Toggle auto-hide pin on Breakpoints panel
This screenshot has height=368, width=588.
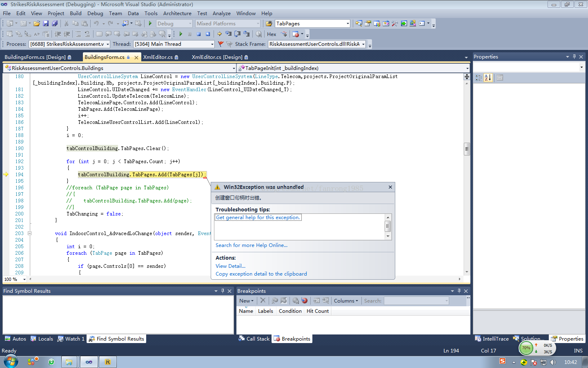tap(459, 291)
